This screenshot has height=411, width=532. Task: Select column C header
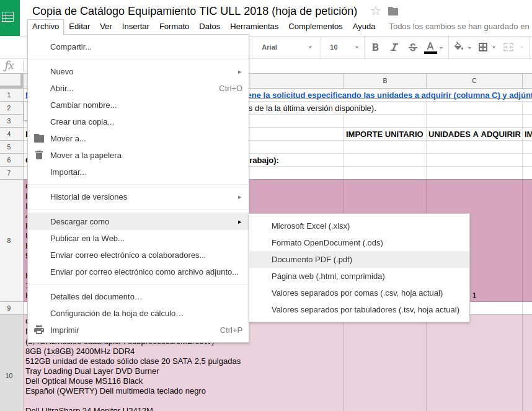point(474,81)
